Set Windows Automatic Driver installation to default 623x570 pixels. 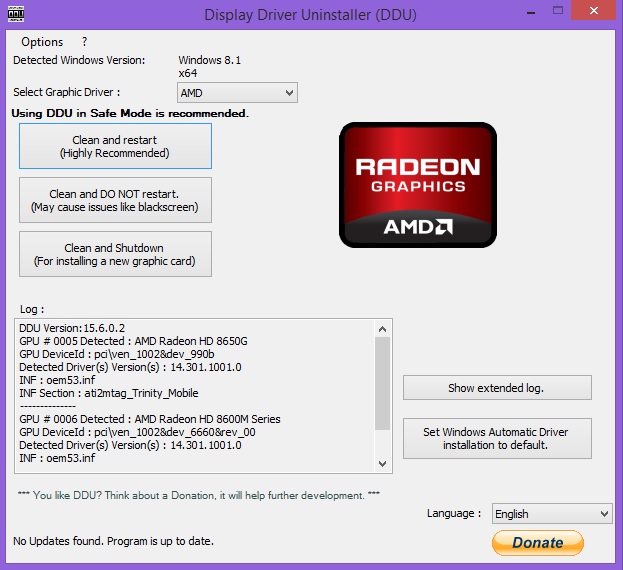point(497,439)
